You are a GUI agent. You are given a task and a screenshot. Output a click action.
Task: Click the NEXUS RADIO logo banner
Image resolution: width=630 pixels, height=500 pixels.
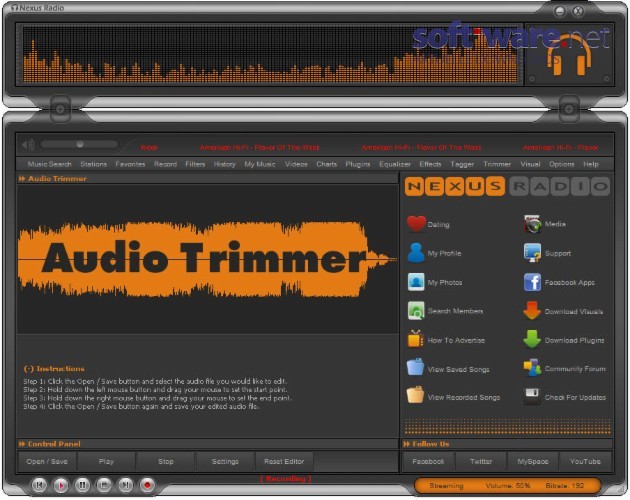point(507,186)
